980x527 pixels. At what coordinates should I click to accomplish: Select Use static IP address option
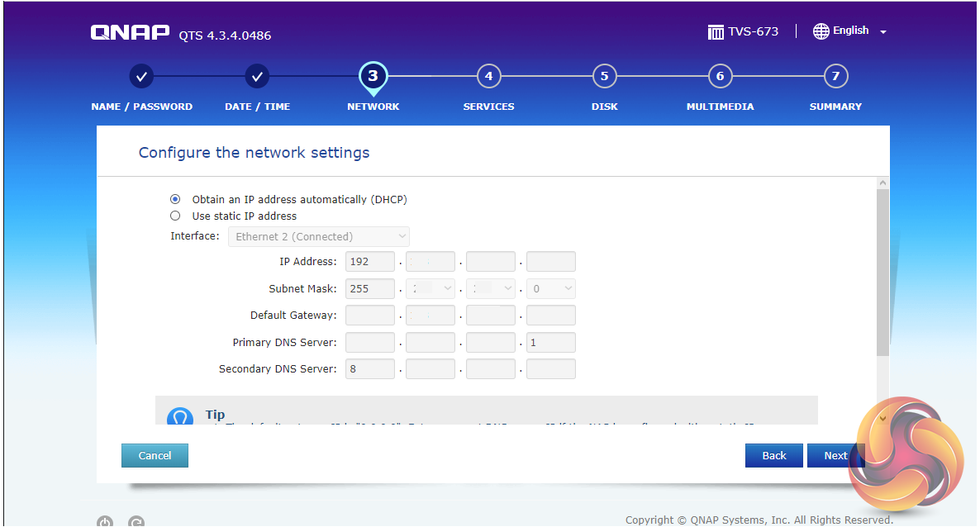point(175,216)
